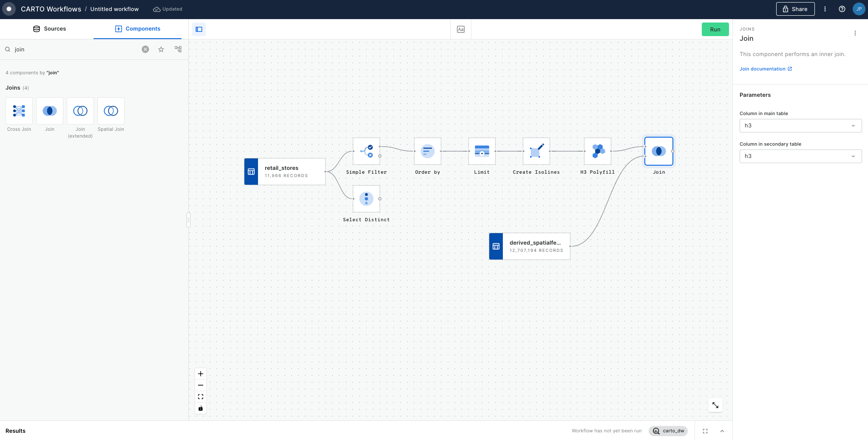Image resolution: width=868 pixels, height=440 pixels.
Task: Open the Column in secondary table dropdown
Action: (800, 156)
